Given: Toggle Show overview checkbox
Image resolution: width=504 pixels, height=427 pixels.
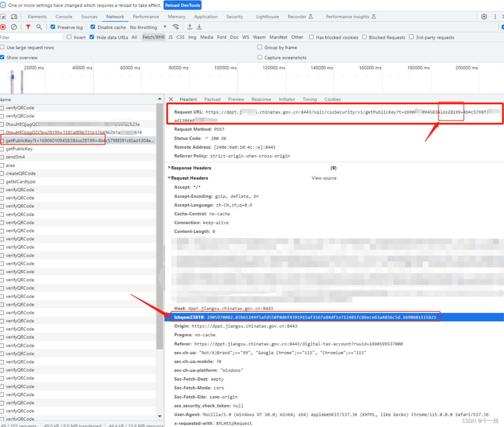Looking at the screenshot, I should (x=2, y=57).
